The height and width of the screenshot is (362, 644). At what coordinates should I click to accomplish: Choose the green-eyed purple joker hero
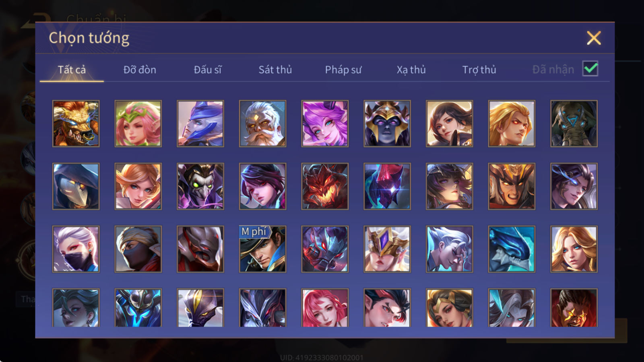point(200,186)
